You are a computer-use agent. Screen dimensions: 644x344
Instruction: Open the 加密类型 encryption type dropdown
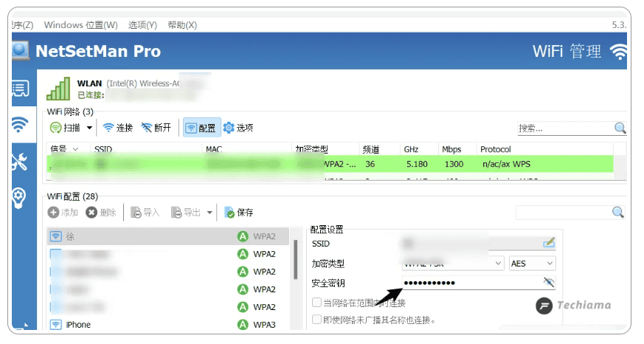pos(453,264)
